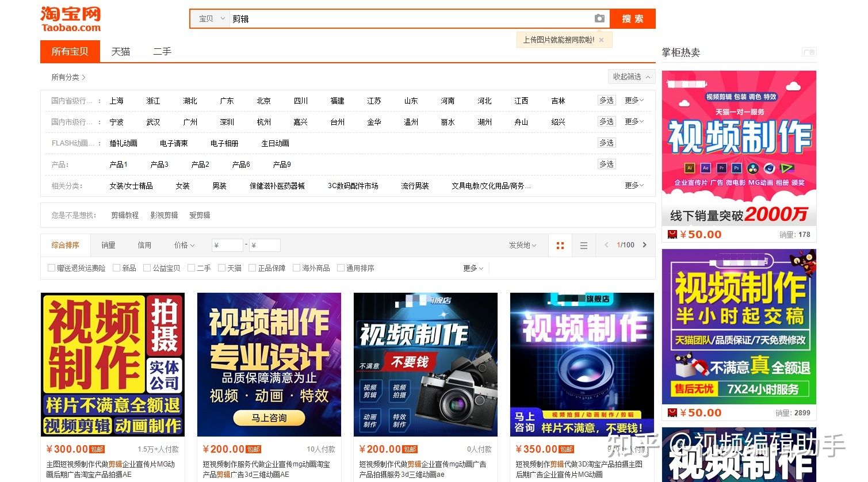The width and height of the screenshot is (868, 482).
Task: Go to previous results page arrow
Action: [x=606, y=245]
